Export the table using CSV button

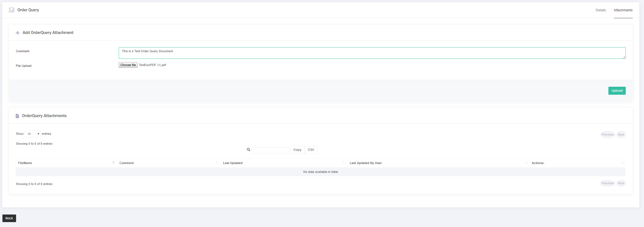pyautogui.click(x=311, y=150)
